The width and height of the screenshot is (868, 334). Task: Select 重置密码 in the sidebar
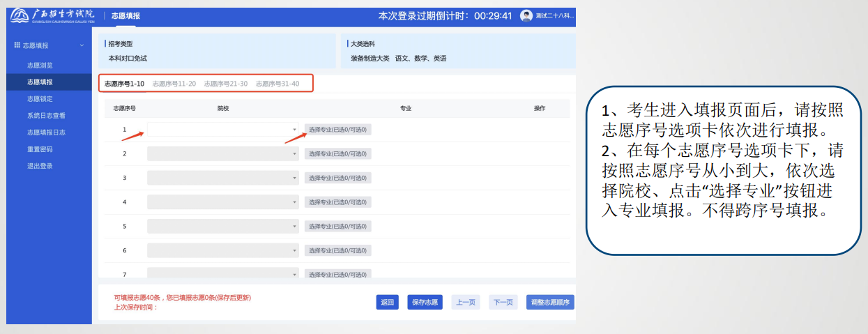[40, 149]
